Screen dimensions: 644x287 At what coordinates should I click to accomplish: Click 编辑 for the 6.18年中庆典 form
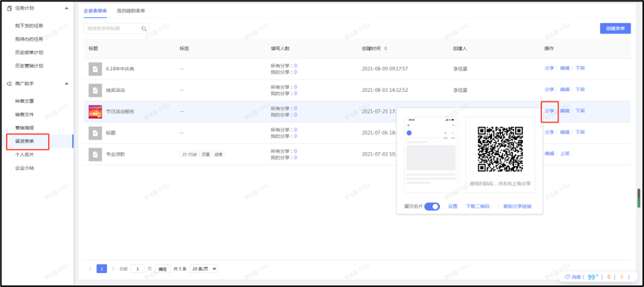point(565,68)
